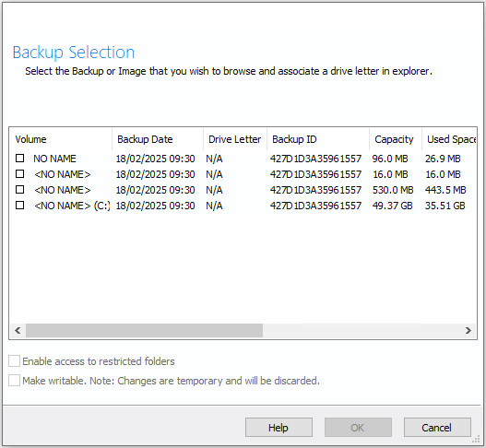Click the empty scrollbar track right of thumb
The image size is (486, 448).
[x=362, y=331]
